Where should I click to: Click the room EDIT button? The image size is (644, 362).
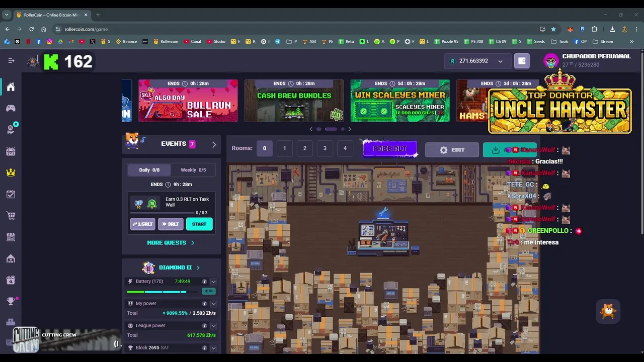coord(452,150)
